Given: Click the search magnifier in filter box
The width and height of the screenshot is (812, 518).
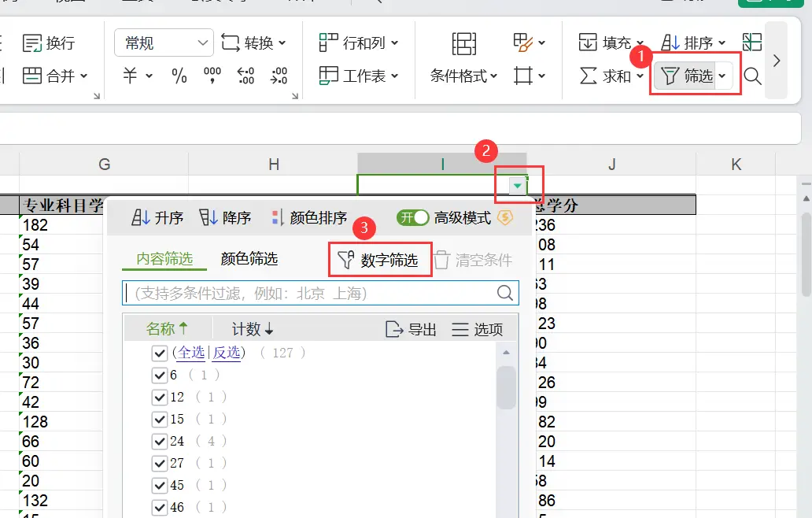Looking at the screenshot, I should [x=505, y=293].
